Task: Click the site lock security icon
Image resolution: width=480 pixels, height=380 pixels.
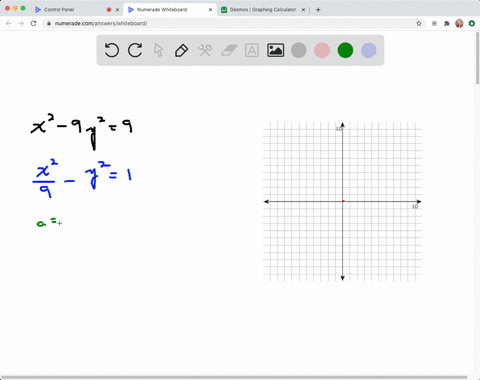Action: click(49, 23)
